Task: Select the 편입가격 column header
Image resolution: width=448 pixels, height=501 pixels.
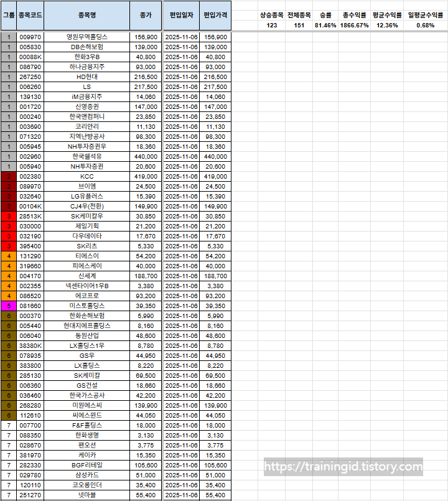Action: pos(215,16)
